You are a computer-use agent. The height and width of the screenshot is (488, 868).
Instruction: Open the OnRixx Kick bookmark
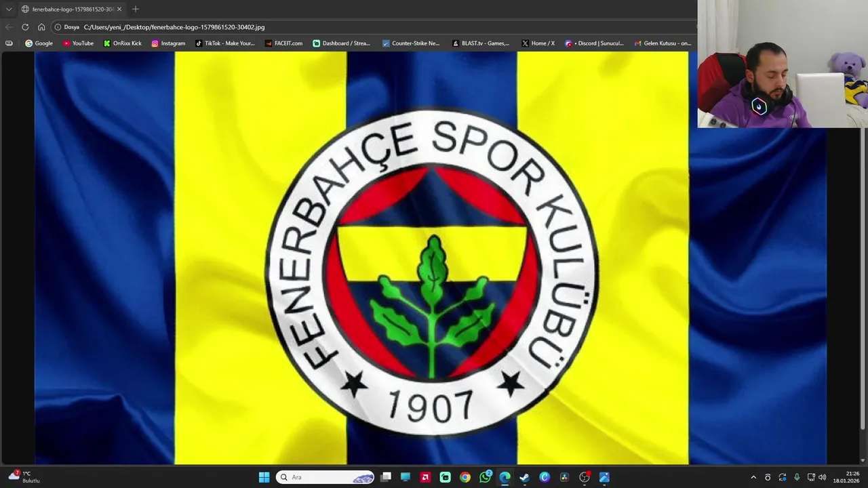pos(122,43)
